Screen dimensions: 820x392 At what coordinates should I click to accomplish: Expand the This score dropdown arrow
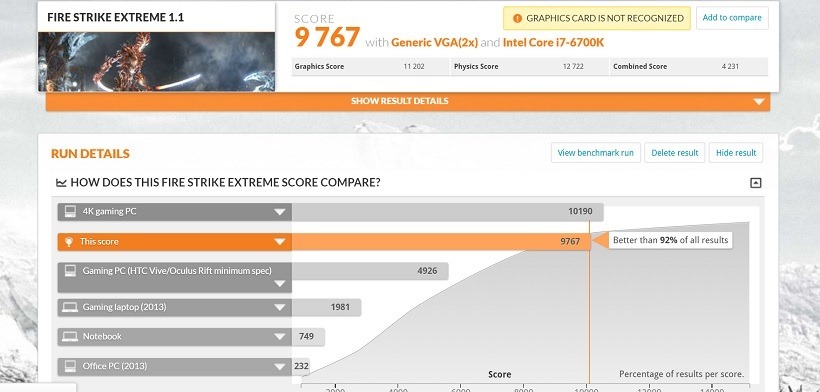tap(280, 241)
